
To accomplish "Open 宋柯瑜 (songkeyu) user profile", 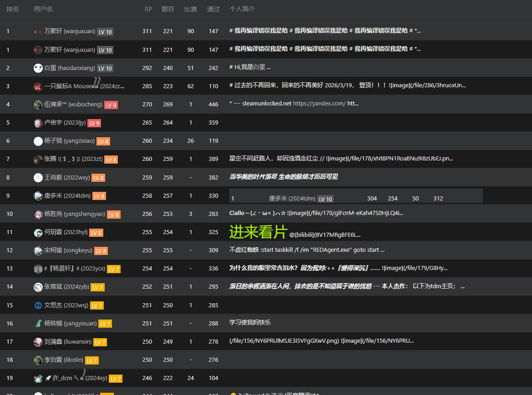I will (x=68, y=250).
